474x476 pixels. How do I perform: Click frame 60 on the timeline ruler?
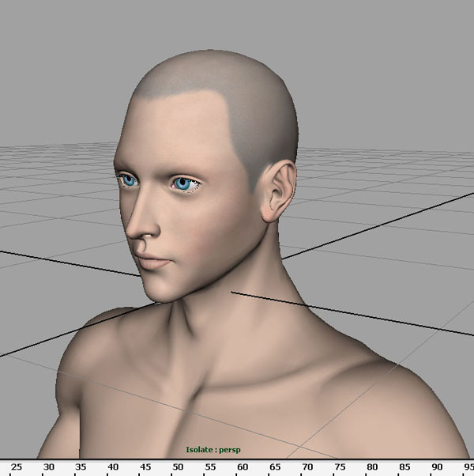click(243, 467)
